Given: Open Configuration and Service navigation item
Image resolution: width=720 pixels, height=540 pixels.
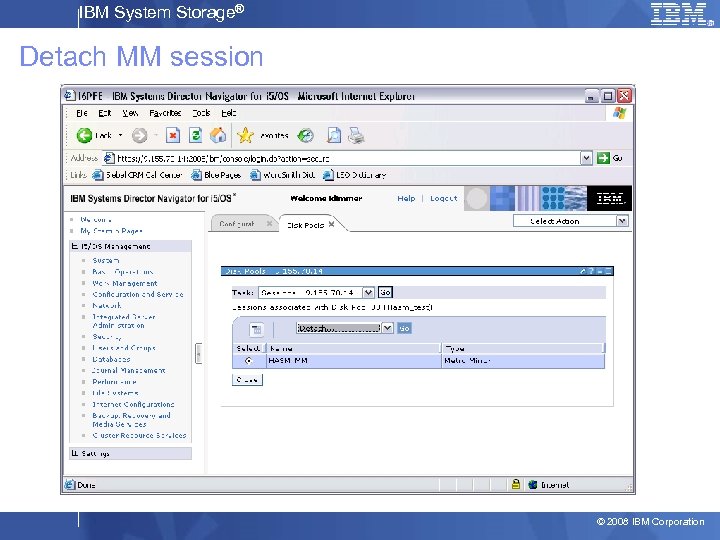Looking at the screenshot, I should pyautogui.click(x=138, y=294).
